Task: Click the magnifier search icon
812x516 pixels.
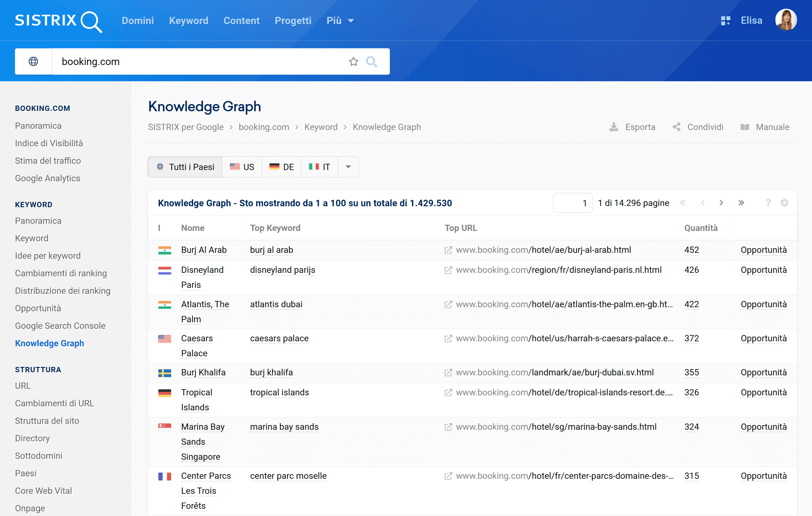Action: coord(372,62)
